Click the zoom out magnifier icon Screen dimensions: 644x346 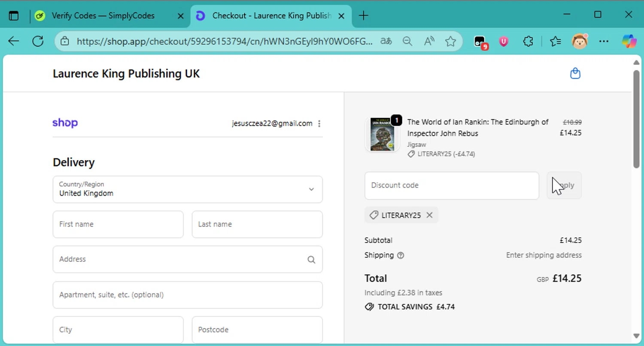(x=407, y=41)
